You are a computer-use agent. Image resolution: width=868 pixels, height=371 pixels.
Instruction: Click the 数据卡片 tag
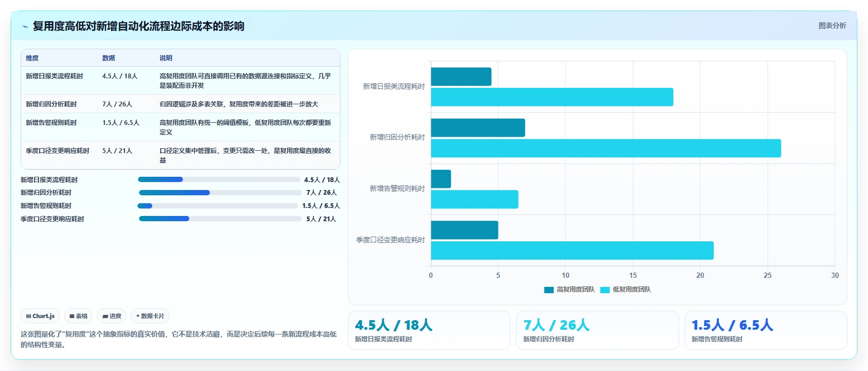pyautogui.click(x=150, y=316)
